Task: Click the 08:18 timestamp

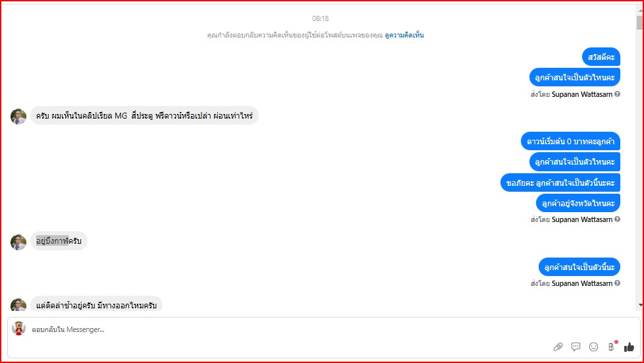Action: (321, 18)
